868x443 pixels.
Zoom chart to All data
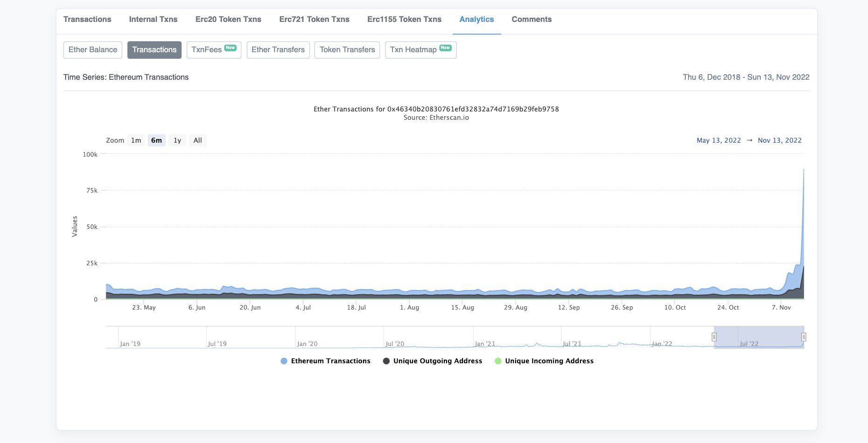click(x=198, y=140)
